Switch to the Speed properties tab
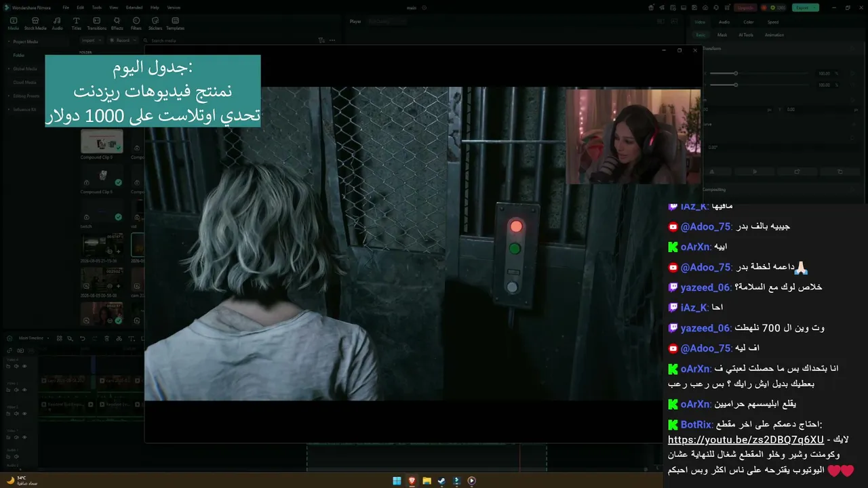868x488 pixels. click(773, 22)
